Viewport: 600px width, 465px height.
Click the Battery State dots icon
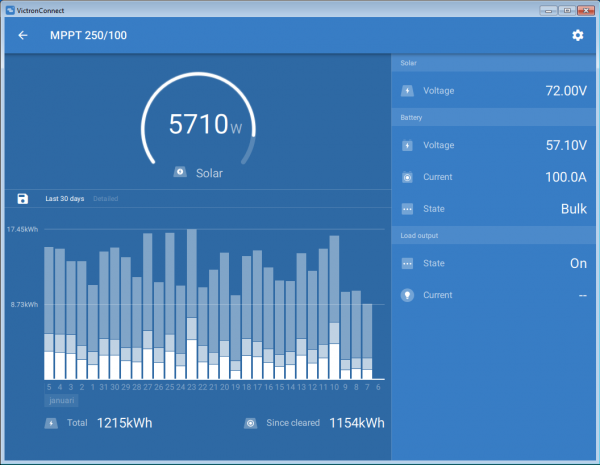click(x=407, y=209)
